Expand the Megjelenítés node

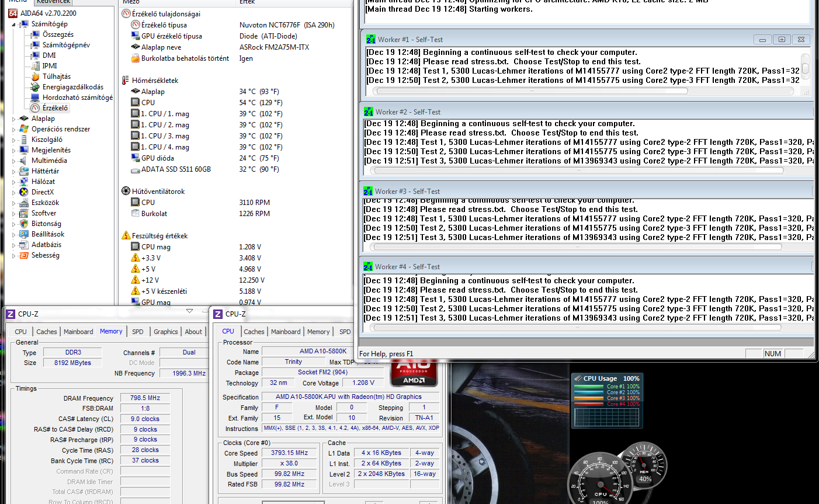(14, 150)
